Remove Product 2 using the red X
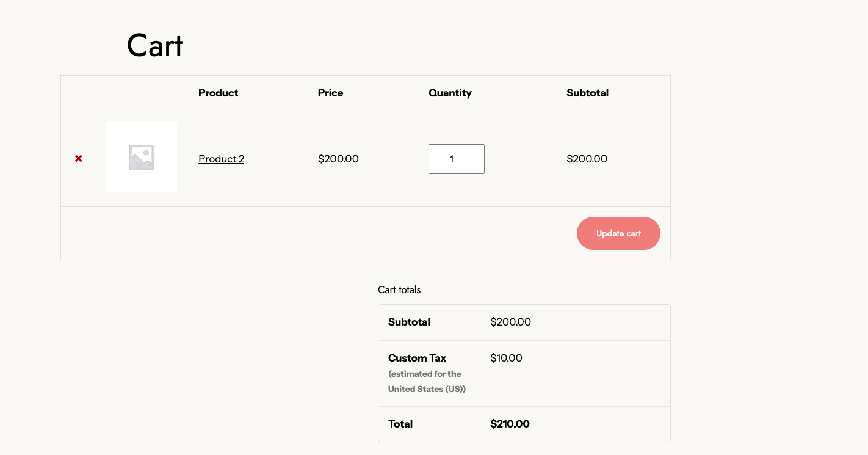868x455 pixels. 79,159
